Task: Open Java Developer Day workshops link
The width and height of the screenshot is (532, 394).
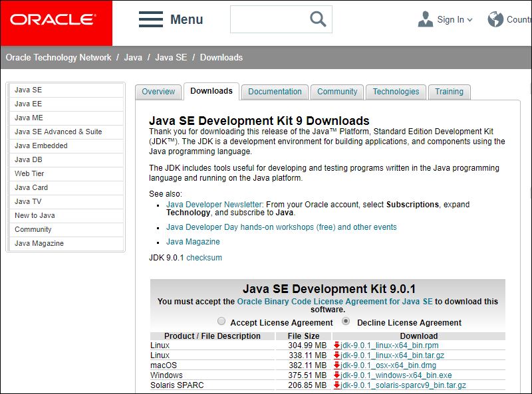Action: point(281,227)
